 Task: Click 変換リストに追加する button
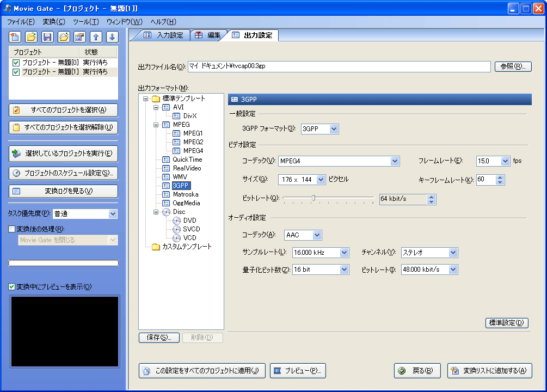[490, 371]
